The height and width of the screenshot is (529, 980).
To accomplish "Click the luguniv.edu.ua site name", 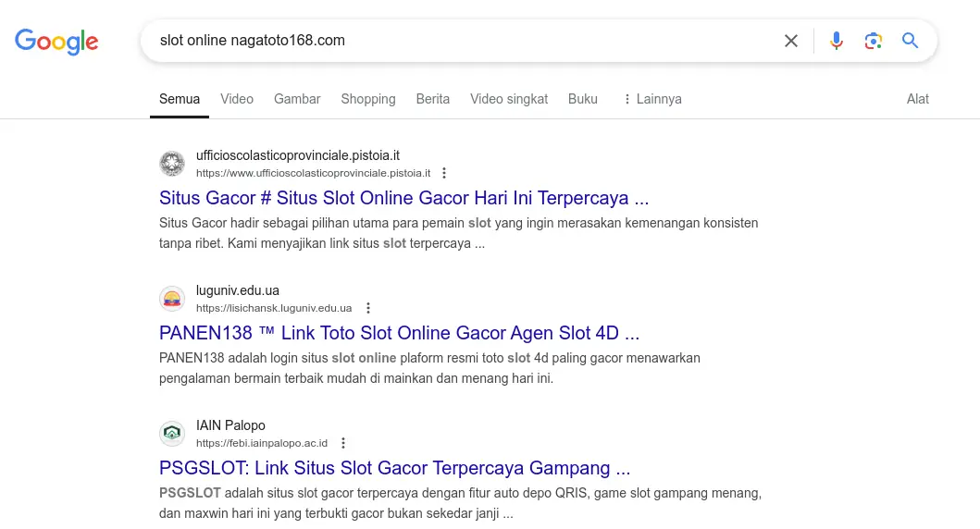I will (x=238, y=290).
